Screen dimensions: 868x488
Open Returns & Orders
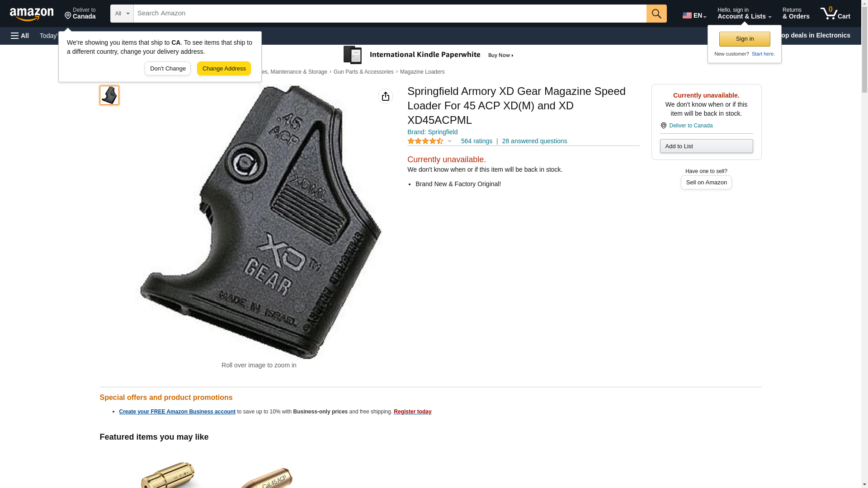point(796,14)
